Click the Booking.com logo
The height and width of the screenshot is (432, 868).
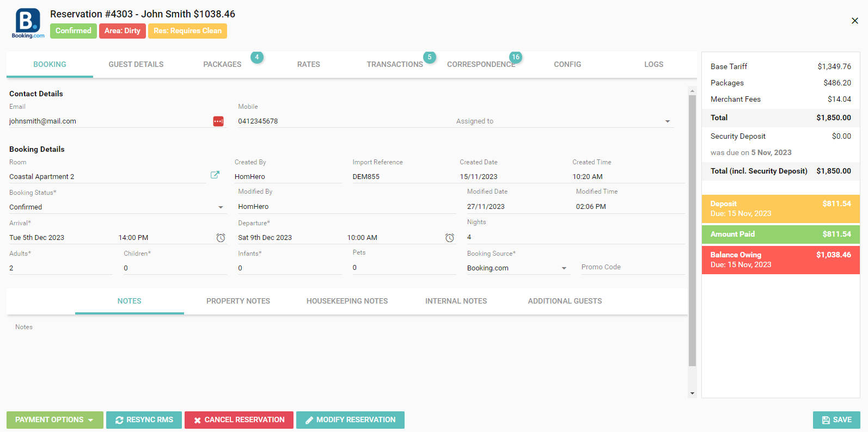pos(28,23)
